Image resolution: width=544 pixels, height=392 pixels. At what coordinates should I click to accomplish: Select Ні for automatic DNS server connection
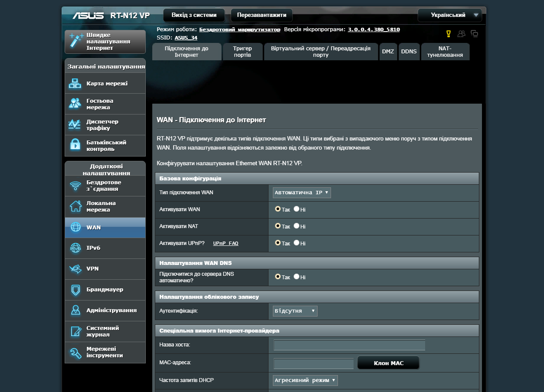click(x=297, y=277)
